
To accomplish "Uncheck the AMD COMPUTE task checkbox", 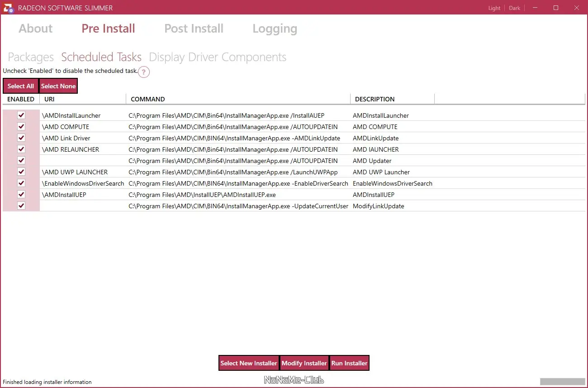I will 21,126.
